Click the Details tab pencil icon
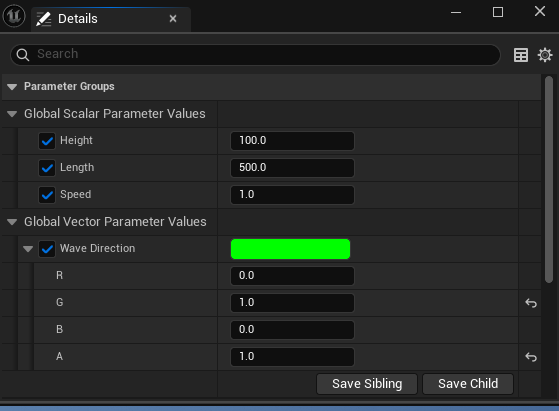 point(43,19)
